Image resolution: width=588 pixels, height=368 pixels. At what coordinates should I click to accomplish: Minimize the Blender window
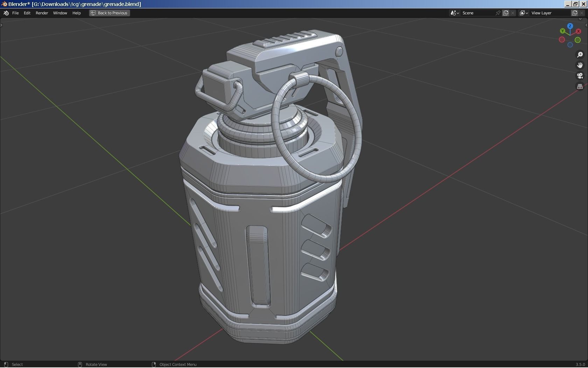click(x=568, y=4)
